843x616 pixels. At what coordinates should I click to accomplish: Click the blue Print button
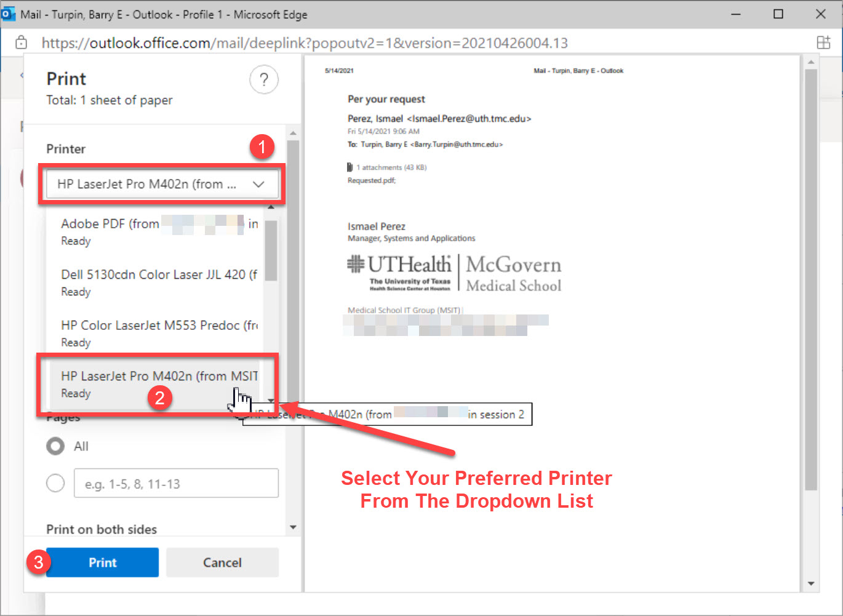102,562
